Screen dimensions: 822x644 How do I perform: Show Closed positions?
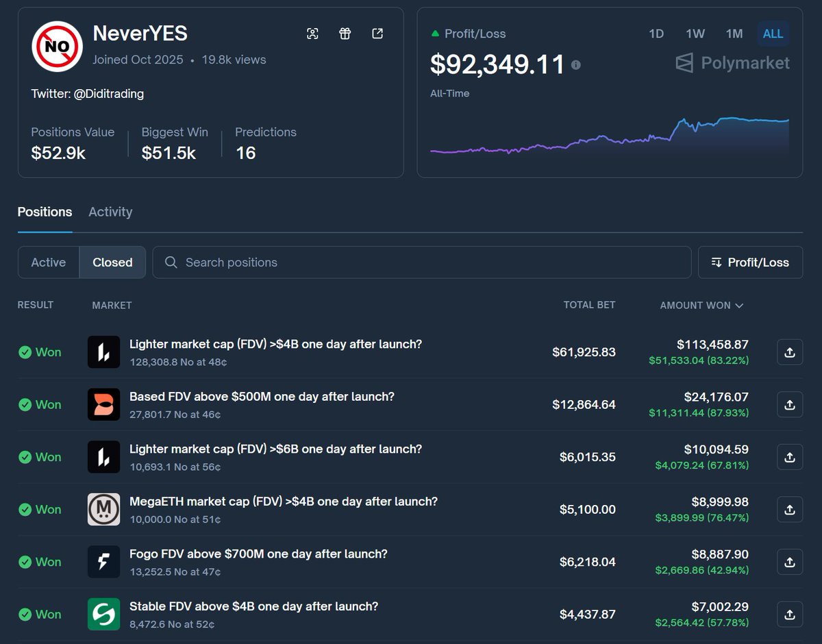click(112, 262)
